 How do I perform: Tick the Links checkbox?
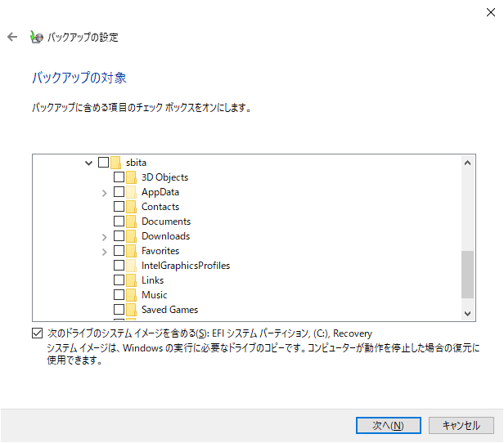[119, 280]
